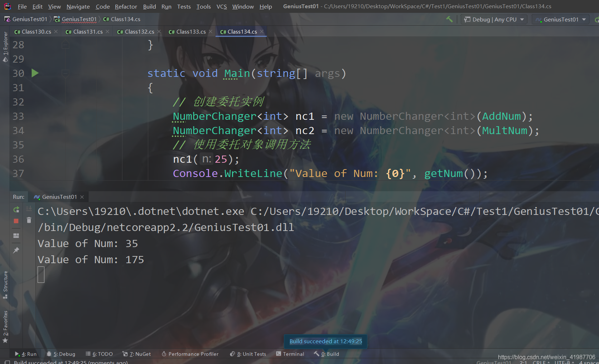Close the Class133.cs tab

[211, 31]
